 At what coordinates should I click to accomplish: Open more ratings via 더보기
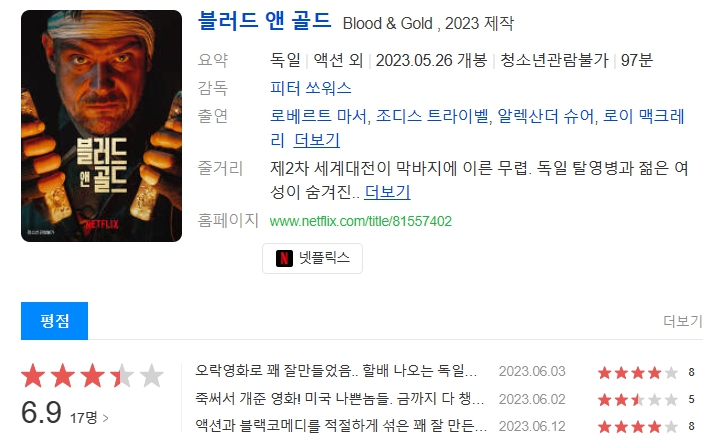point(683,321)
